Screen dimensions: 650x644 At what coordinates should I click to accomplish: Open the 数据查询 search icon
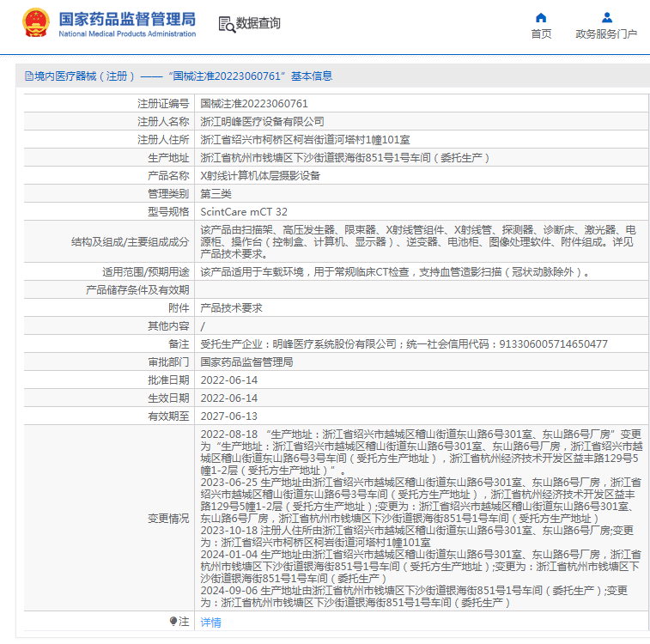[227, 24]
